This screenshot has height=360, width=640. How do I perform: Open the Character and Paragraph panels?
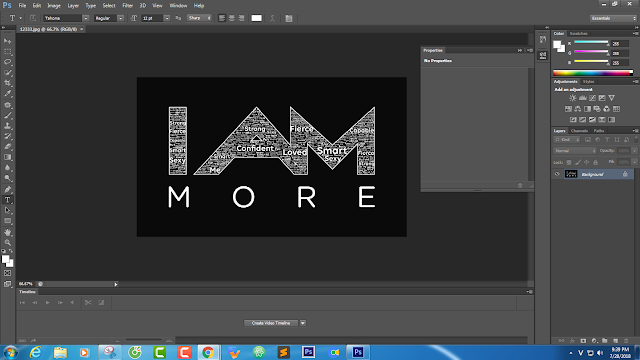289,18
